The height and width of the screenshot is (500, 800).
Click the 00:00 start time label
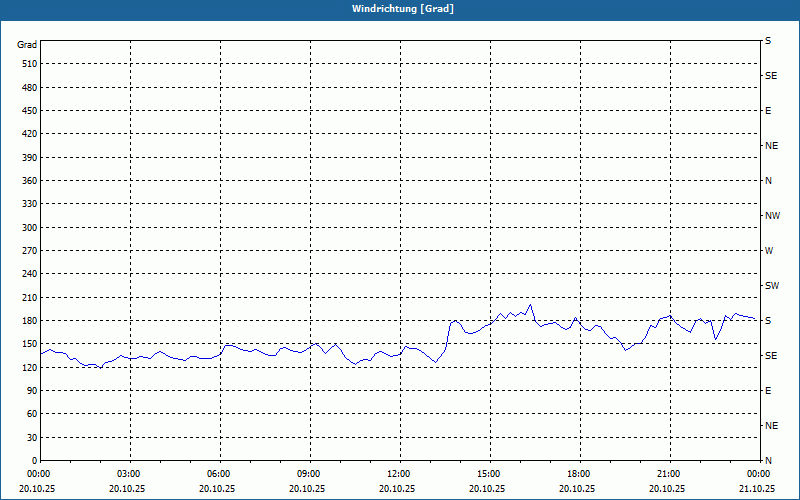pos(40,473)
